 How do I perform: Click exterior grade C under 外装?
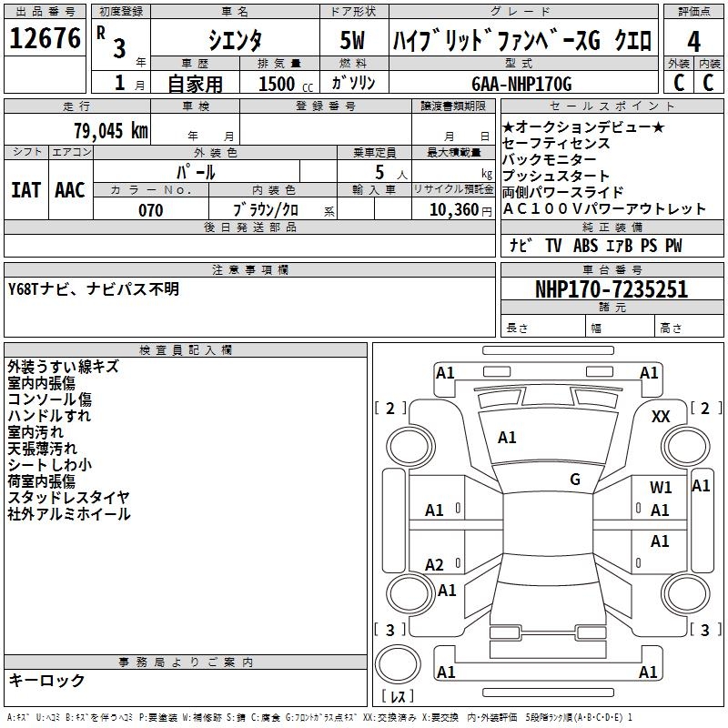[x=678, y=83]
